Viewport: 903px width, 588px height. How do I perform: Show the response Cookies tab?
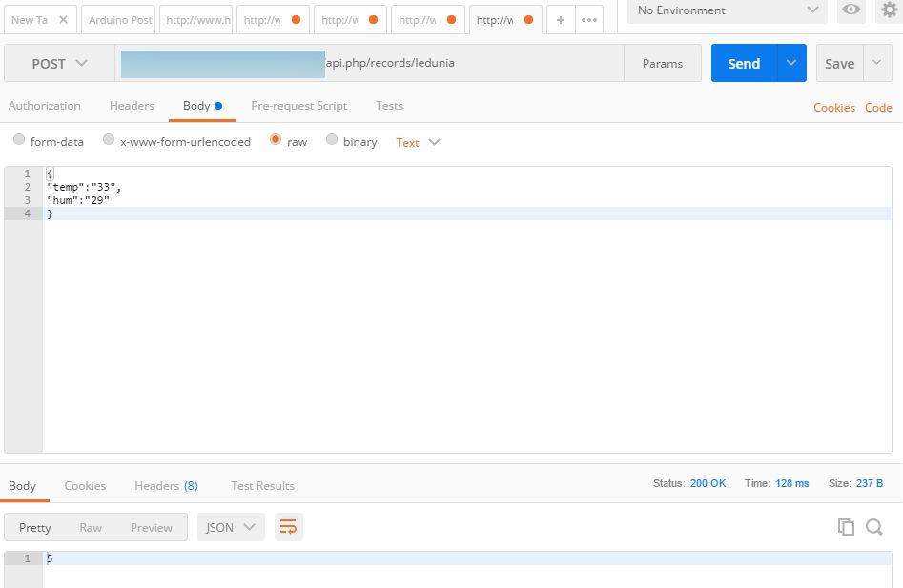[x=85, y=486]
